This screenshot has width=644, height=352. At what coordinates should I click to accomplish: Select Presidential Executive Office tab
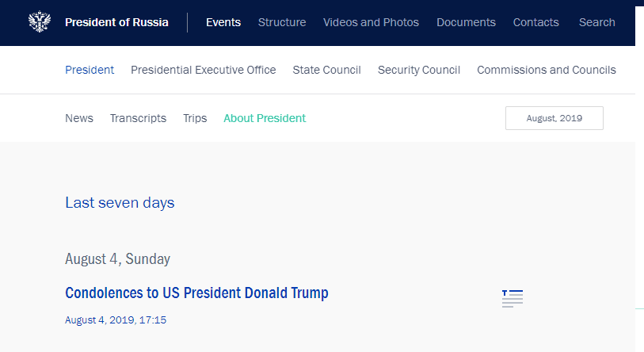click(204, 70)
